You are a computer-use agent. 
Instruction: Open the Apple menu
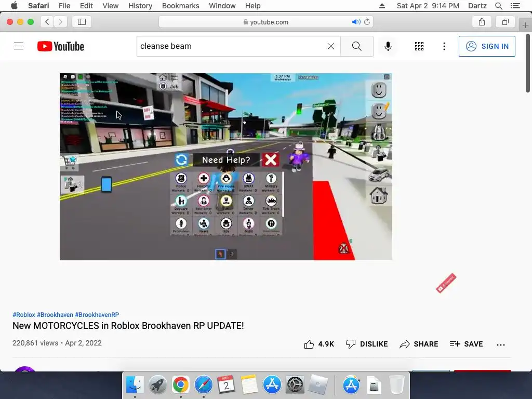click(14, 6)
